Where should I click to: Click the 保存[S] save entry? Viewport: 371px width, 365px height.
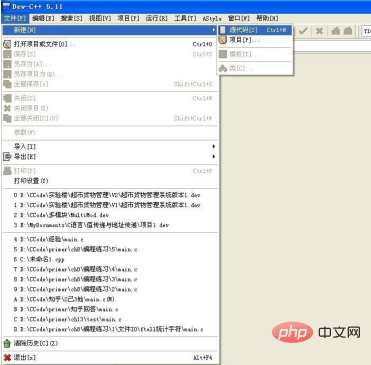pyautogui.click(x=110, y=54)
